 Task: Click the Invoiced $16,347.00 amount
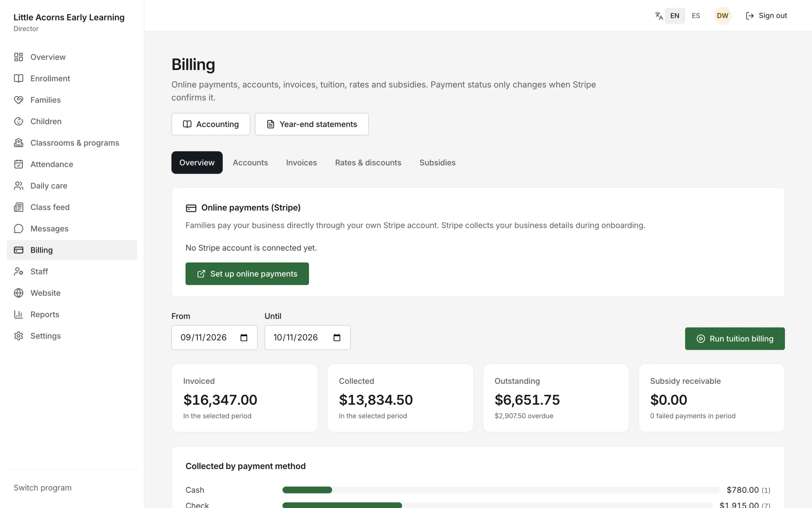[x=220, y=400]
